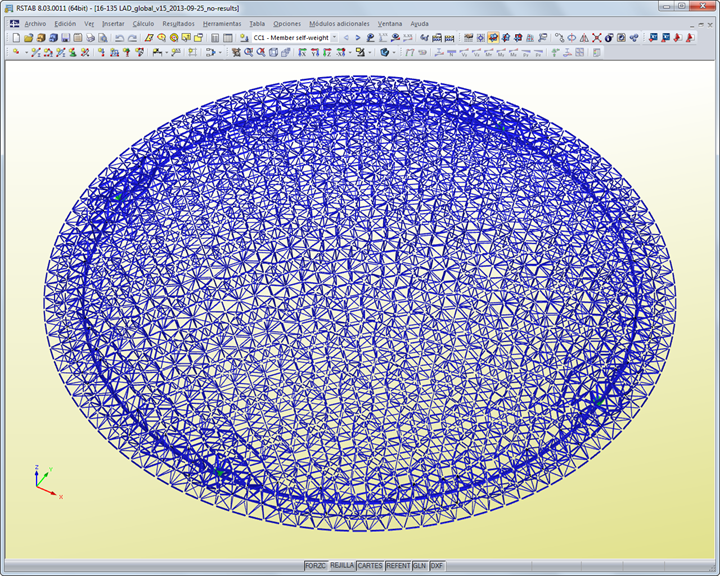Click the Redo arrow
The height and width of the screenshot is (576, 720).
coord(132,38)
